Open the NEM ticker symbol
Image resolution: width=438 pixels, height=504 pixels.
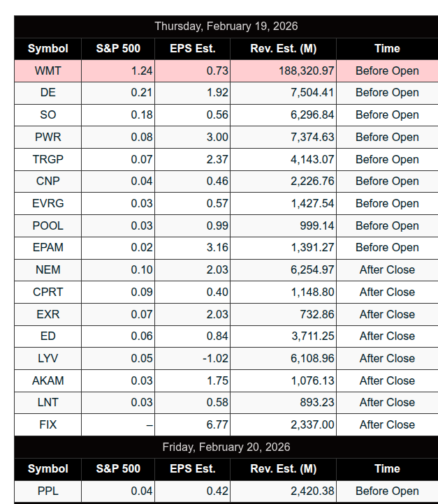click(48, 269)
